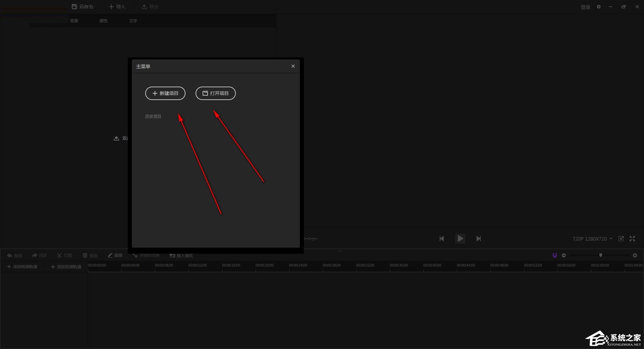This screenshot has height=349, width=644.
Task: Toggle the magnetic snap on the timeline
Action: click(554, 255)
